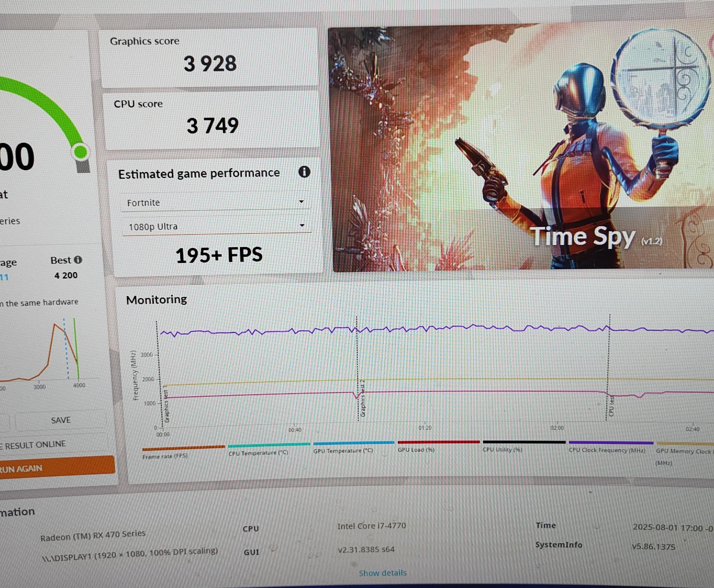Click the Graphics score value 3 928

pyautogui.click(x=210, y=64)
